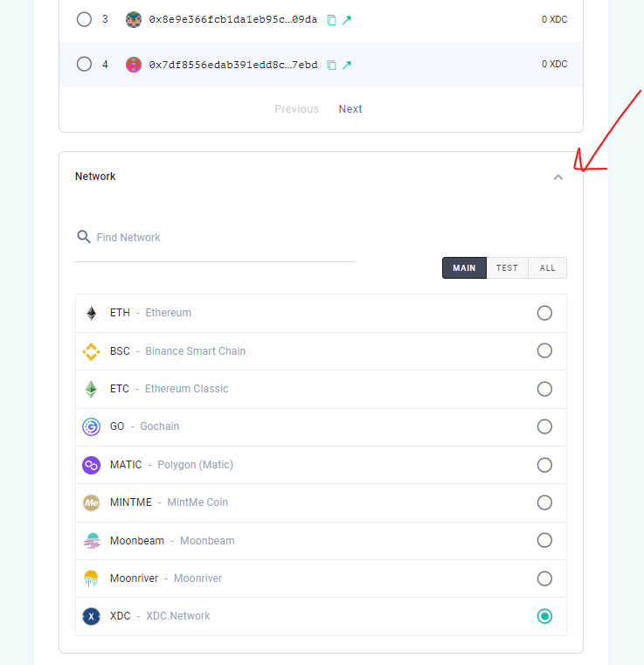Image resolution: width=644 pixels, height=665 pixels.
Task: Select Ethereum Classic network radio
Action: point(544,389)
